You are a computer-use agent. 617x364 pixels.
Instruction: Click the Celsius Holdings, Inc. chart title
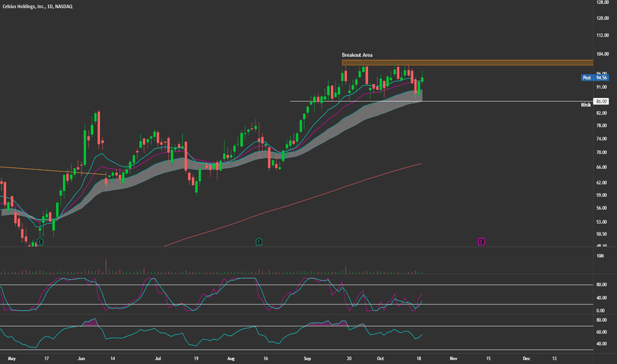(37, 7)
